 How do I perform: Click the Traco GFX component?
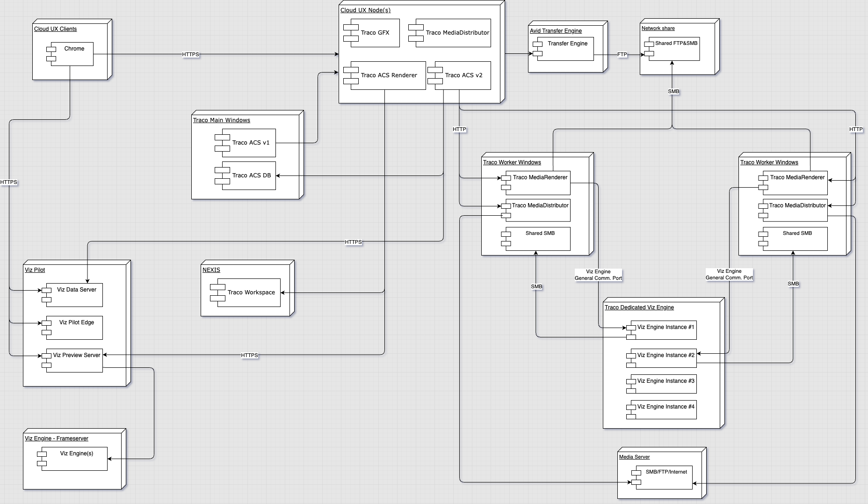[375, 33]
